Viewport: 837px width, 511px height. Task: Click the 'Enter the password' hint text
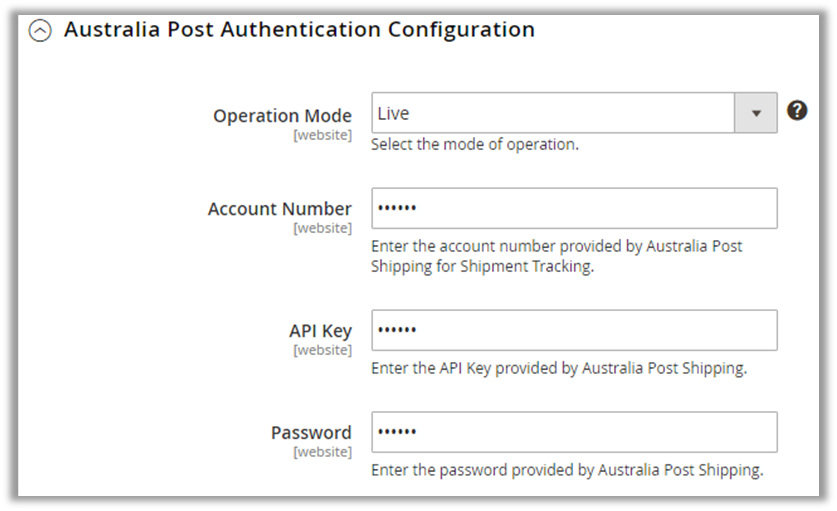pos(567,470)
